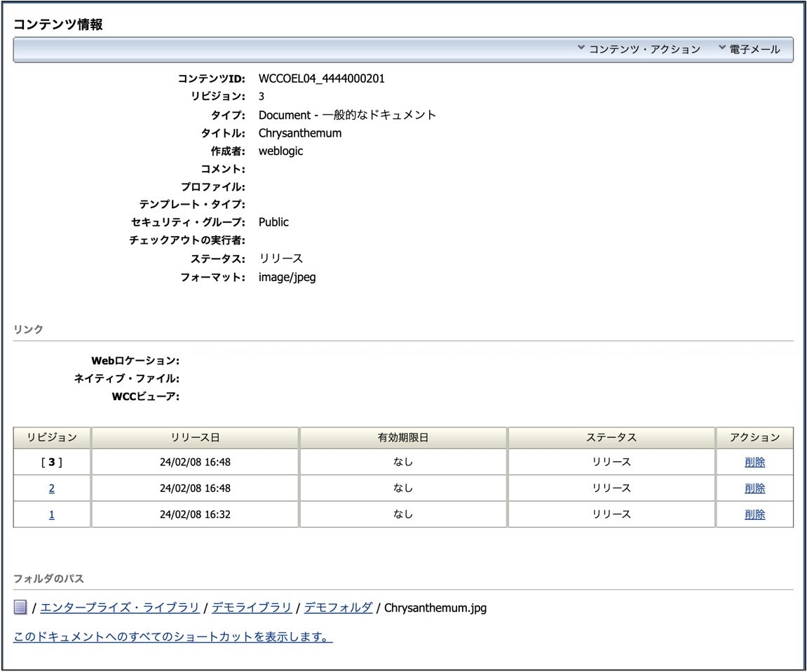
Task: Click the ステータス column header
Action: click(611, 437)
